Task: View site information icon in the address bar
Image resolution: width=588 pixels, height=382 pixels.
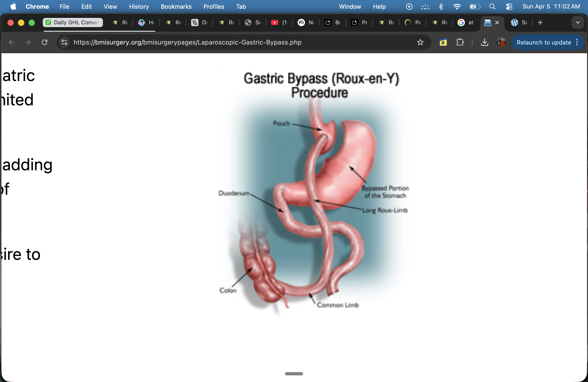Action: 64,42
